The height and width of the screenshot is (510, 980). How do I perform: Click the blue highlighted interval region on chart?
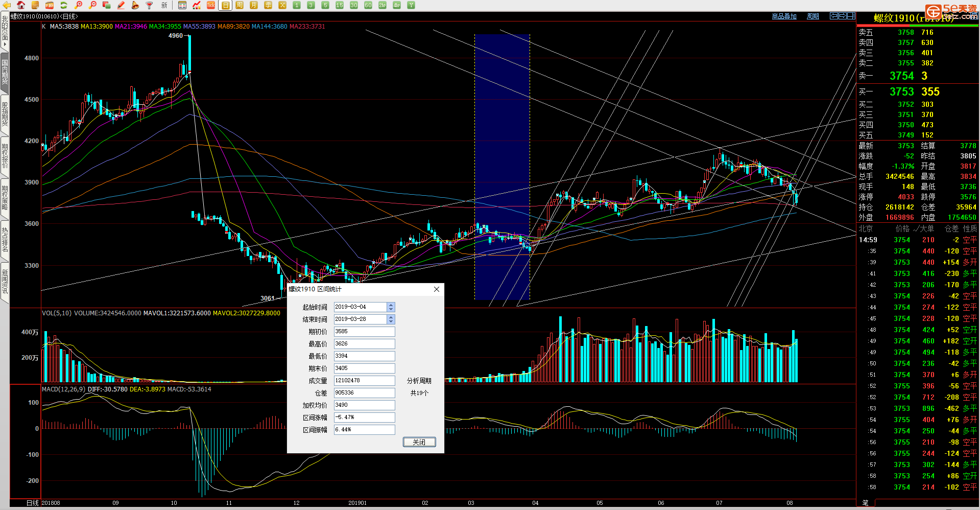point(502,167)
